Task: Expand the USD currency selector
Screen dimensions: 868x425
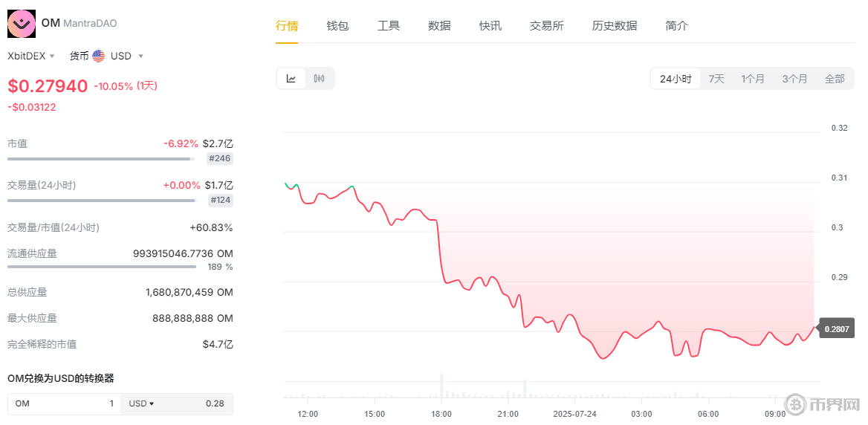Action: 126,56
